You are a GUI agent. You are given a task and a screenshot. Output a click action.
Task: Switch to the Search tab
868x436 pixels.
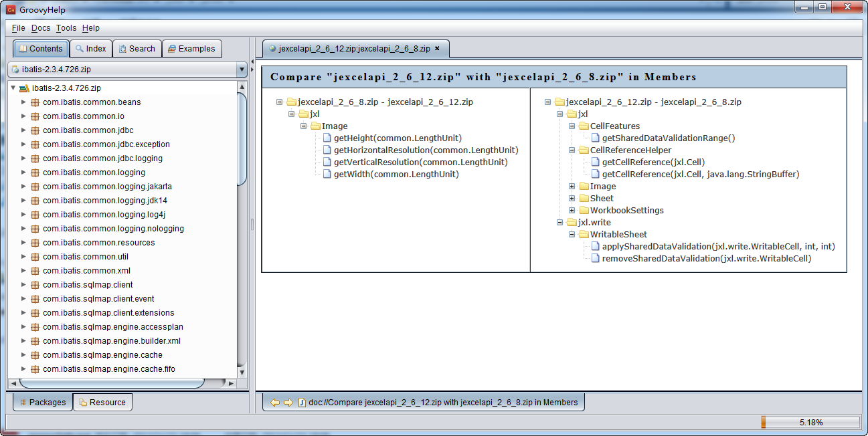tap(137, 49)
